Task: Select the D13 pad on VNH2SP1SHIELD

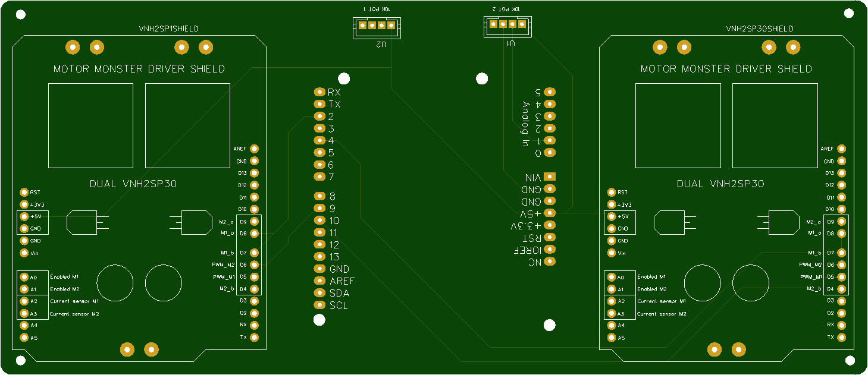Action: click(255, 173)
